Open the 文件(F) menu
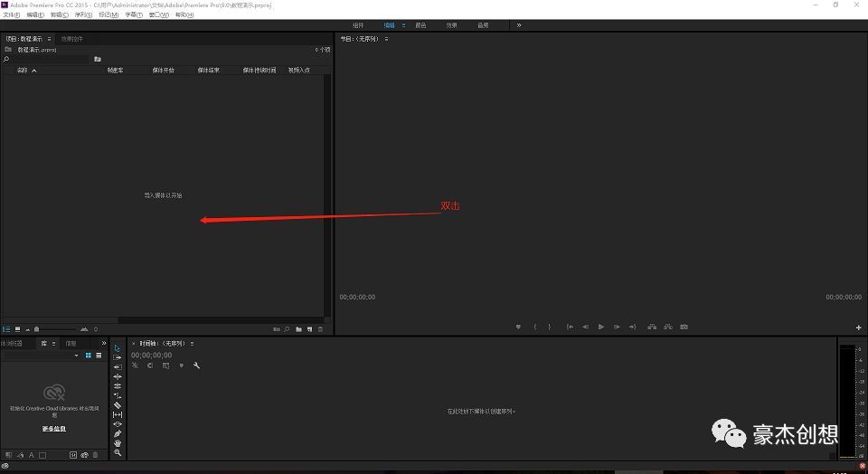Screen dimensions: 868x474 tap(12, 15)
